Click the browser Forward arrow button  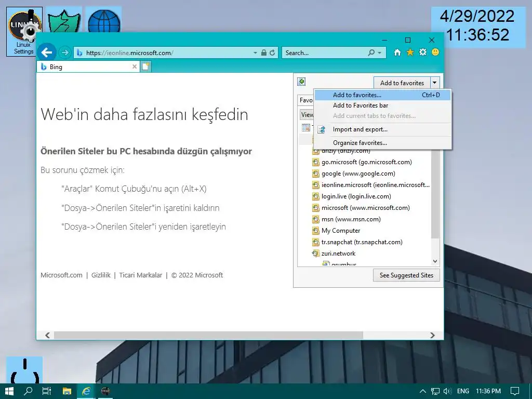click(x=64, y=52)
